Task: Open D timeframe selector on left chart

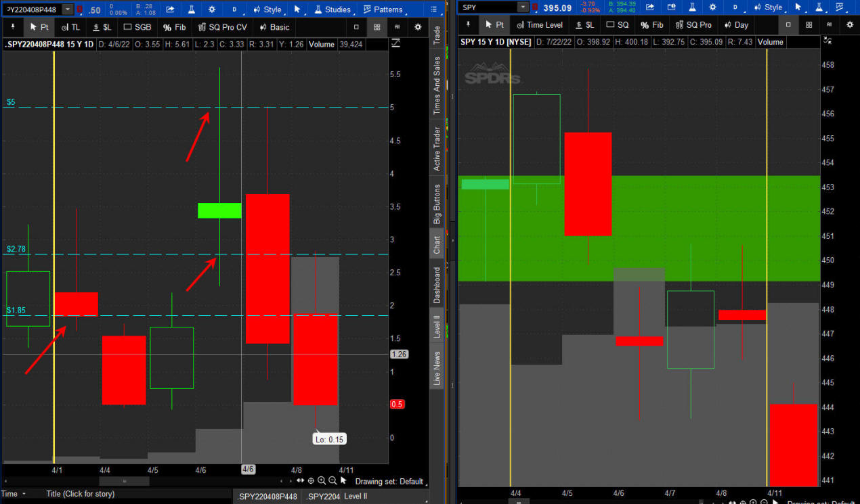Action: click(x=234, y=9)
